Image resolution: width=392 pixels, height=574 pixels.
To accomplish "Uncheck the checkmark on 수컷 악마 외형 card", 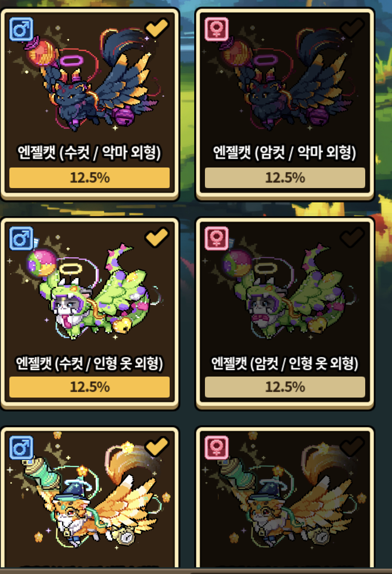I will [x=157, y=28].
